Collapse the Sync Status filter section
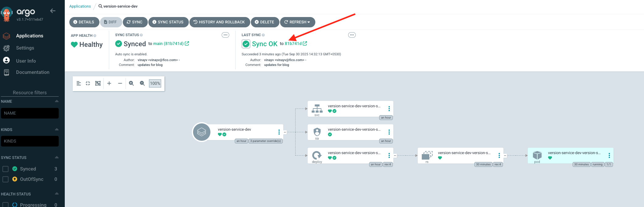This screenshot has width=644, height=207. pyautogui.click(x=57, y=157)
